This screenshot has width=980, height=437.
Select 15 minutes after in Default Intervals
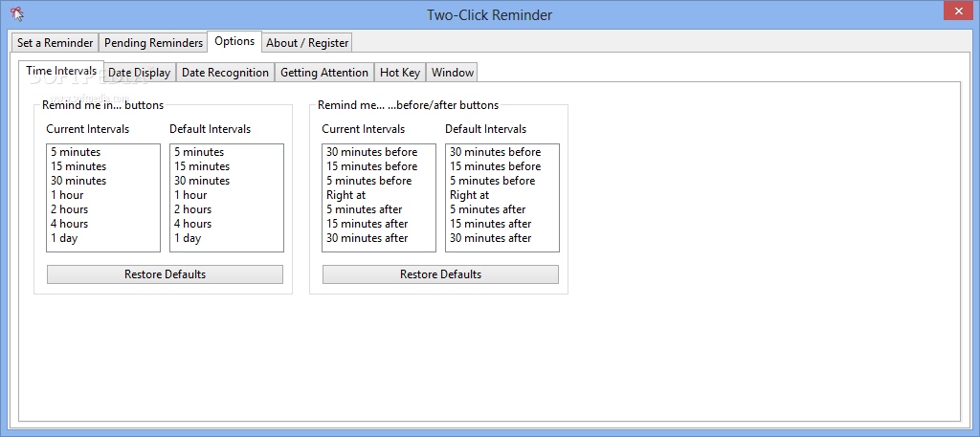point(490,224)
